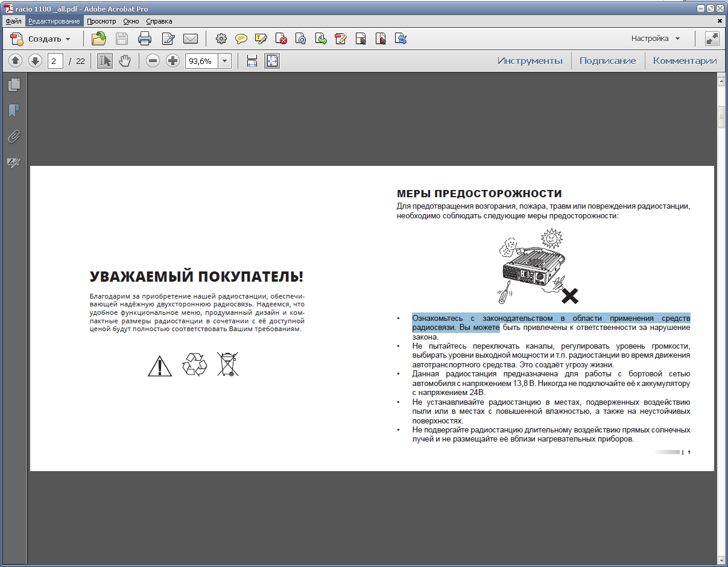
Task: Toggle fit one full page view
Action: click(272, 61)
